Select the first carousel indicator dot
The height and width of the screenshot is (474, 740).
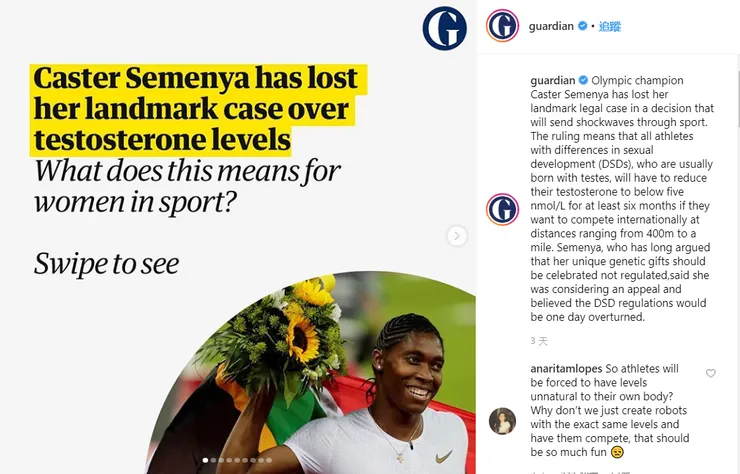coord(206,461)
